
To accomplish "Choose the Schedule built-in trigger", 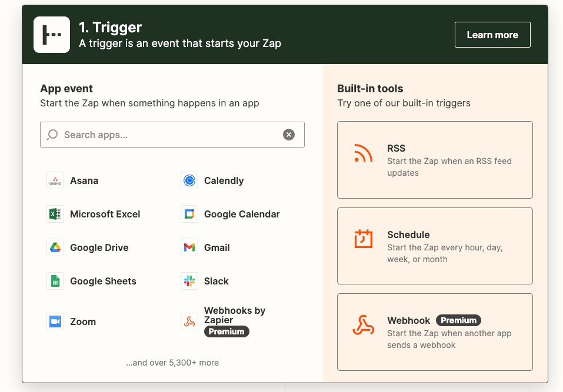I will click(435, 246).
